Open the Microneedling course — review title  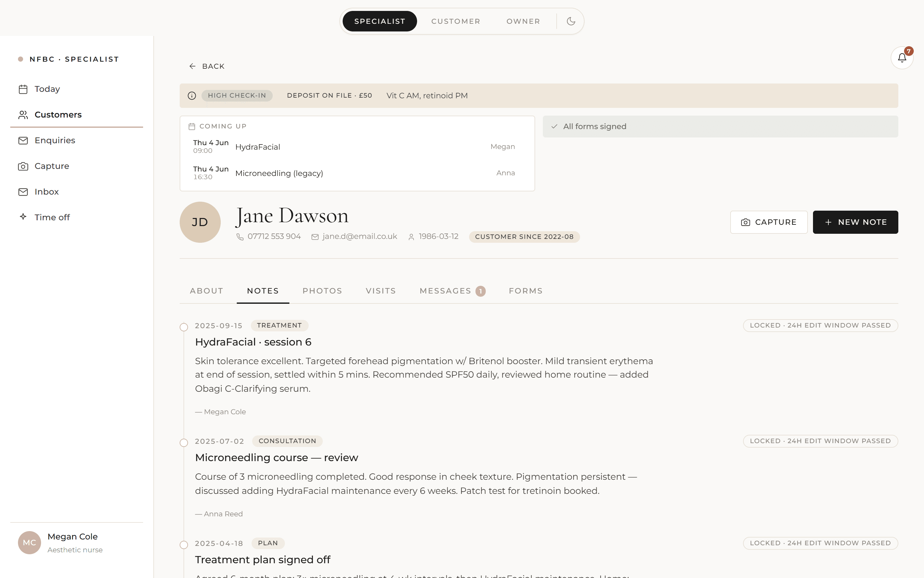point(277,458)
